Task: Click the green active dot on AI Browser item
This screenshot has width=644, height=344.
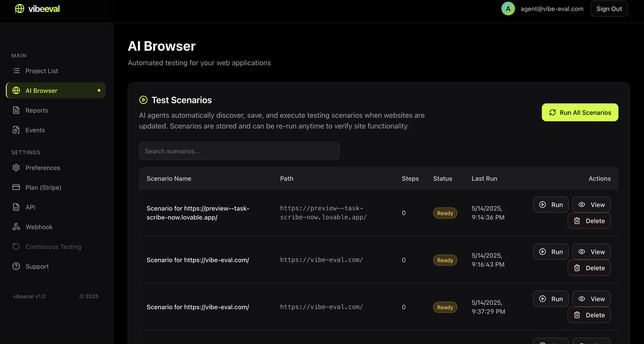Action: pos(99,91)
